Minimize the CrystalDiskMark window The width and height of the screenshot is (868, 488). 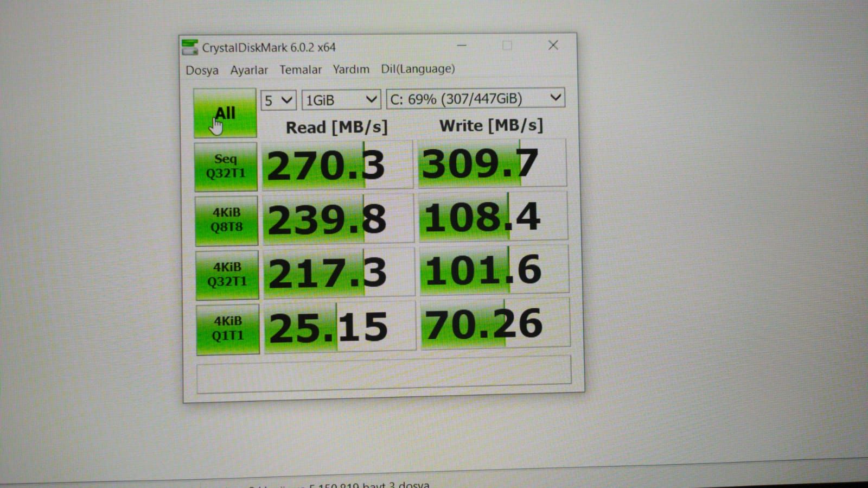coord(462,46)
